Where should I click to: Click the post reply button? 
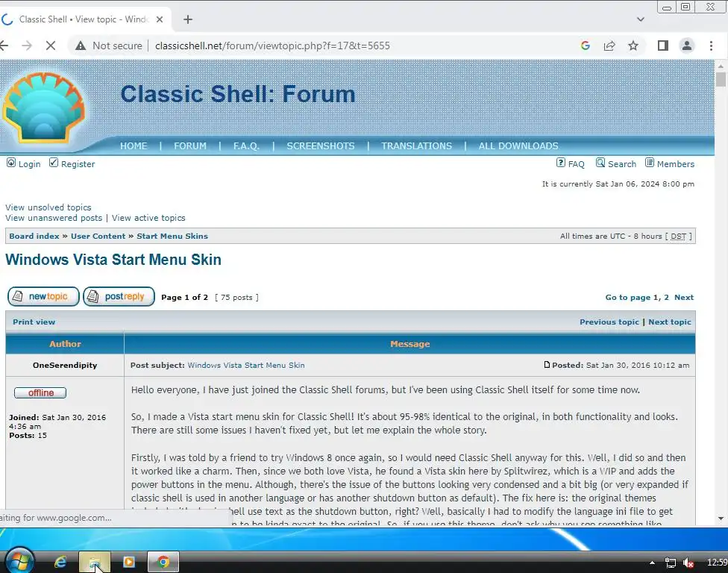(x=119, y=296)
